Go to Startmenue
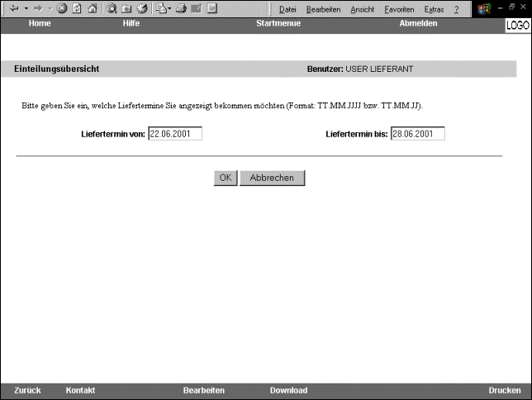Screen dimensions: 532x400 [x=278, y=23]
